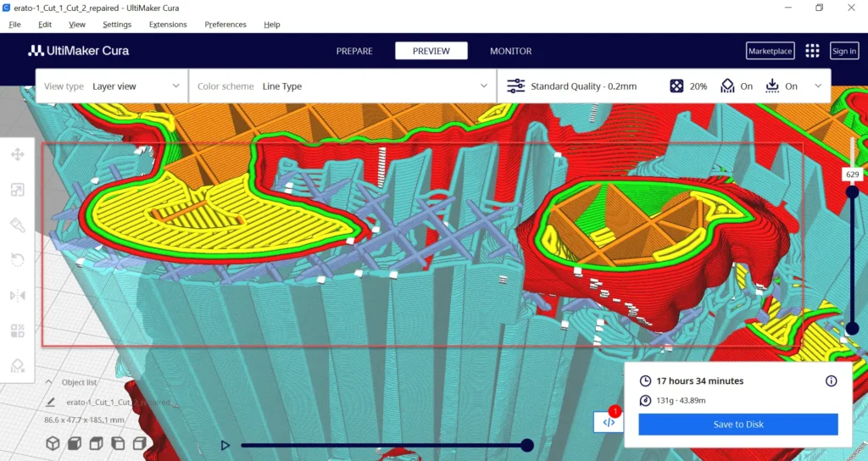The height and width of the screenshot is (461, 868).
Task: Select the Mirror tool in left toolbar
Action: pyautogui.click(x=17, y=296)
